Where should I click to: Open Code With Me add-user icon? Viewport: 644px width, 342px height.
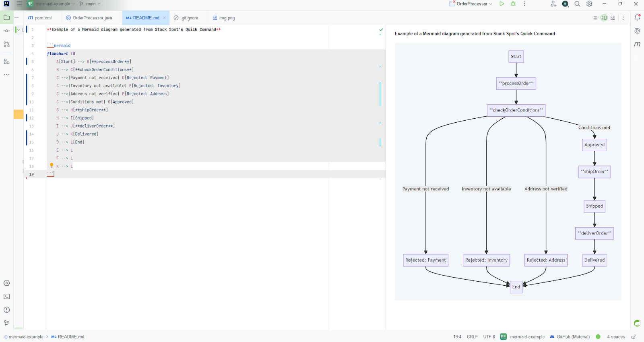(x=553, y=4)
